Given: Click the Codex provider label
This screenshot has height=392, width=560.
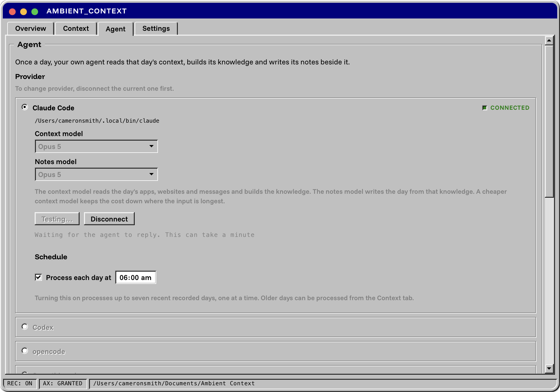Looking at the screenshot, I should 43,327.
